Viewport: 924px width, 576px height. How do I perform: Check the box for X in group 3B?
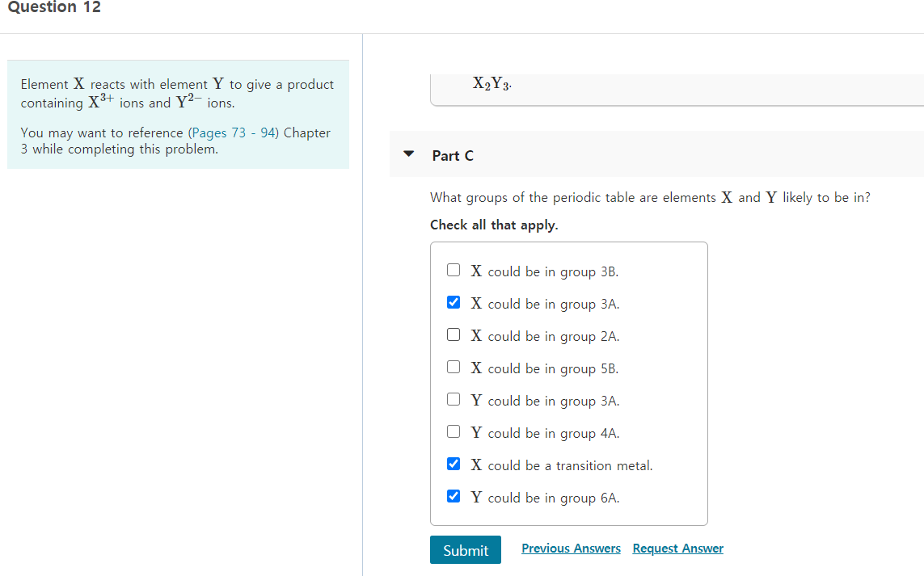click(454, 270)
